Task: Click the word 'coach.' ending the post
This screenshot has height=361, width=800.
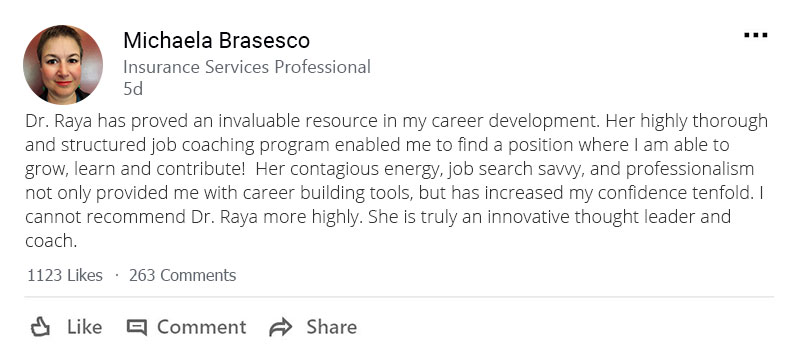Action: 51,241
